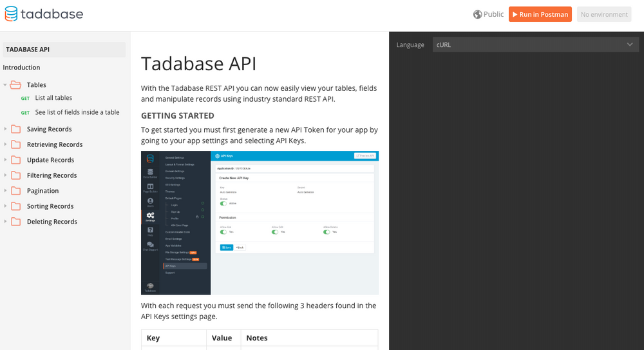
Task: Click the Key column header
Action: coord(153,338)
